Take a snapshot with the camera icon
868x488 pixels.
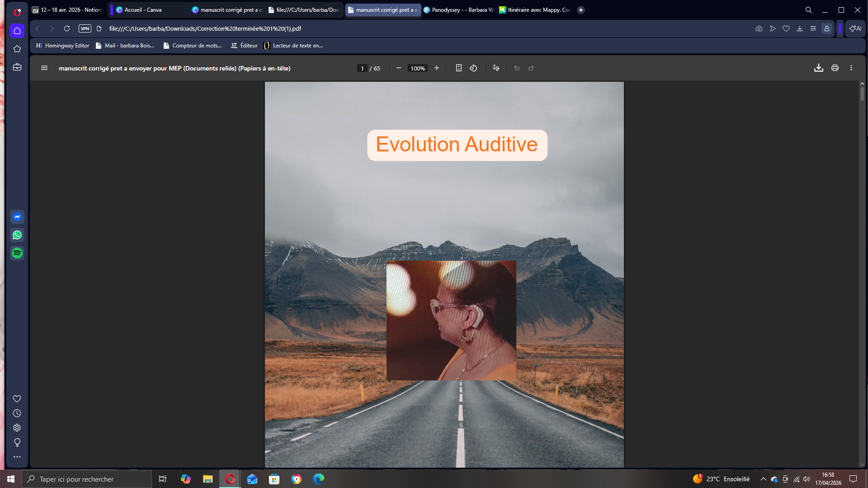(759, 28)
